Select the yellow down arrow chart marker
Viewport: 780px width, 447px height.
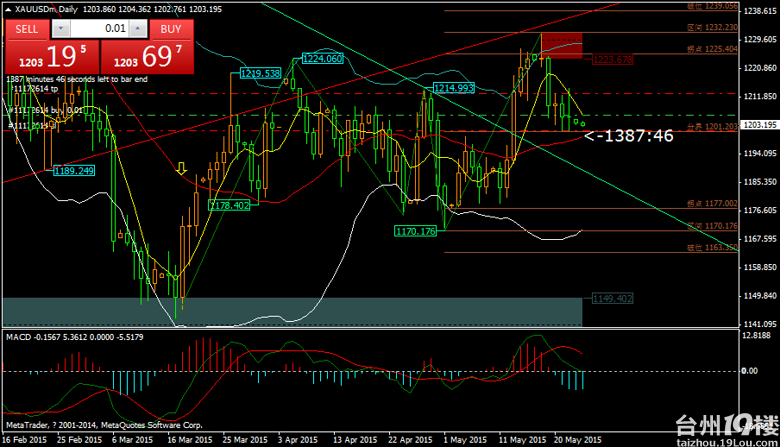click(181, 167)
